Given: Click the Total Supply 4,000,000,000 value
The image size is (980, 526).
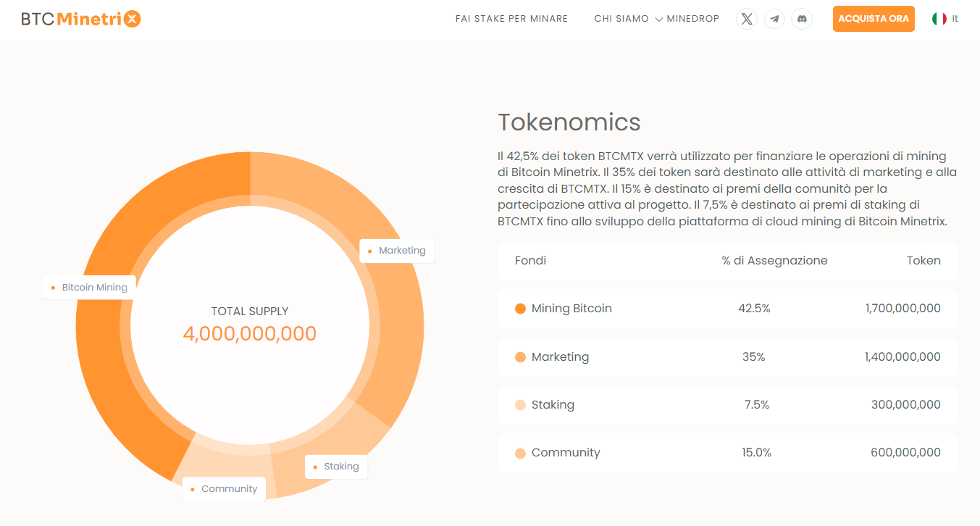Looking at the screenshot, I should pos(250,334).
